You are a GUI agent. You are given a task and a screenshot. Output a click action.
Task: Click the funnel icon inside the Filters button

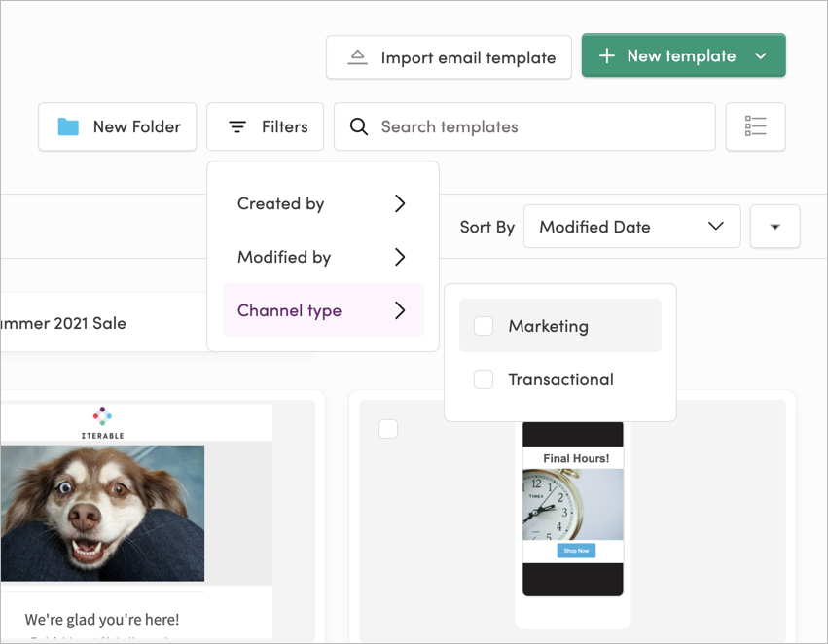point(237,126)
